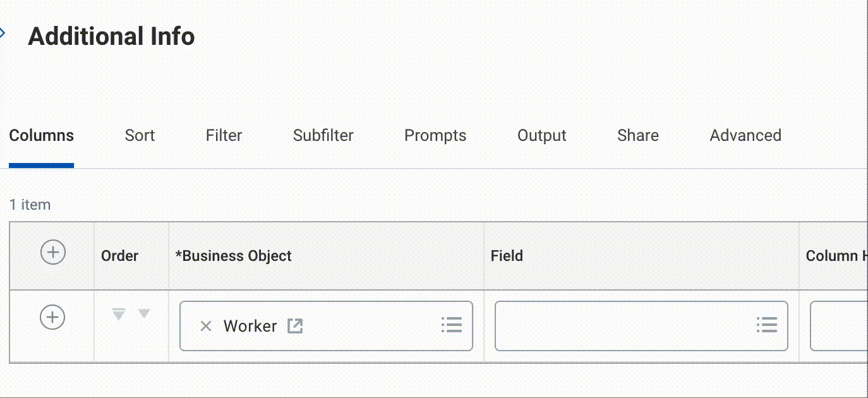Open Business Object prompt list icon
Viewport: 868px width, 398px height.
[x=452, y=326]
